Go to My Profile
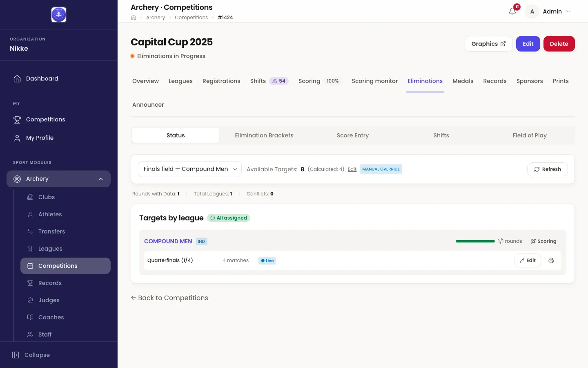Image resolution: width=588 pixels, height=368 pixels. pos(58,138)
